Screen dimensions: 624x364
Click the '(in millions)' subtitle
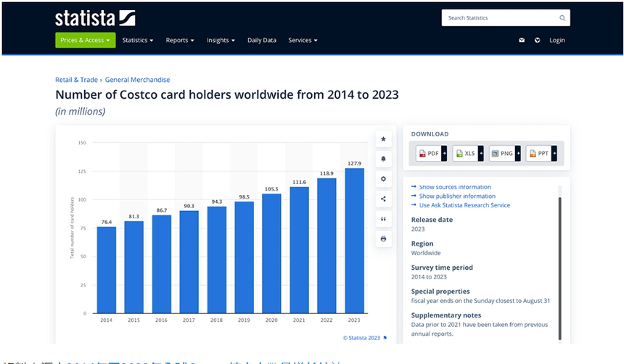(81, 112)
